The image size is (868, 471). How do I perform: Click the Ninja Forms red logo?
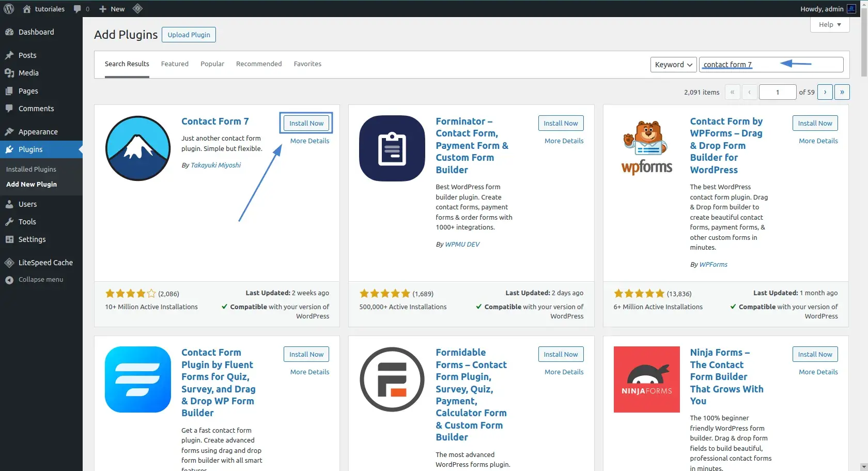646,379
